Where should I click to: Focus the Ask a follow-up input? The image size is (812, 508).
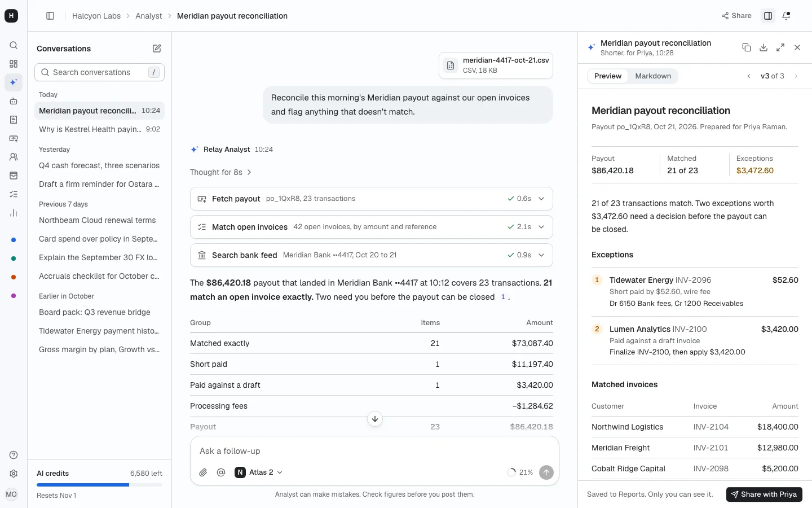pos(374,451)
